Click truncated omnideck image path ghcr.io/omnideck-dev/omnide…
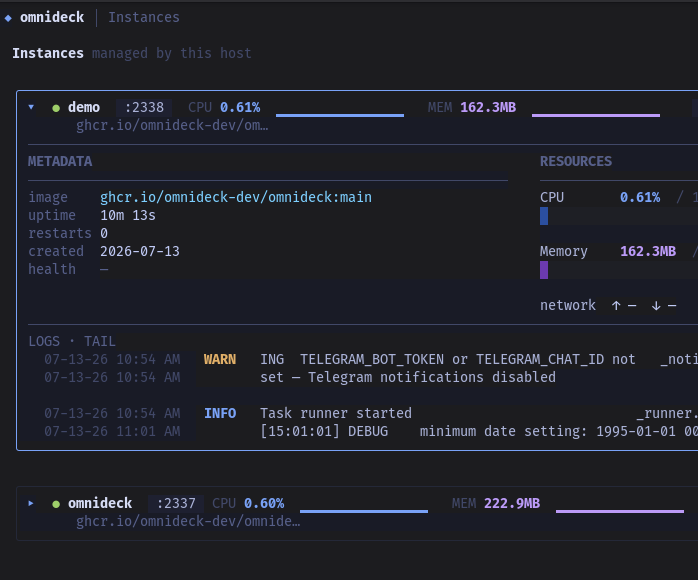 pyautogui.click(x=188, y=521)
